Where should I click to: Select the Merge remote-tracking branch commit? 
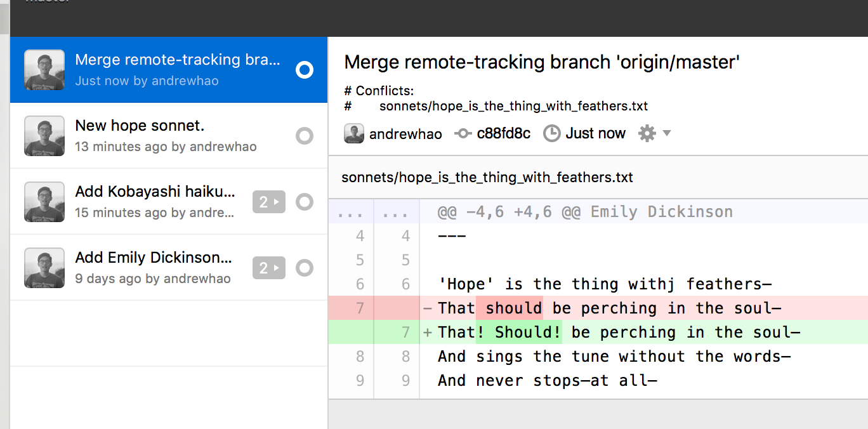pyautogui.click(x=169, y=70)
